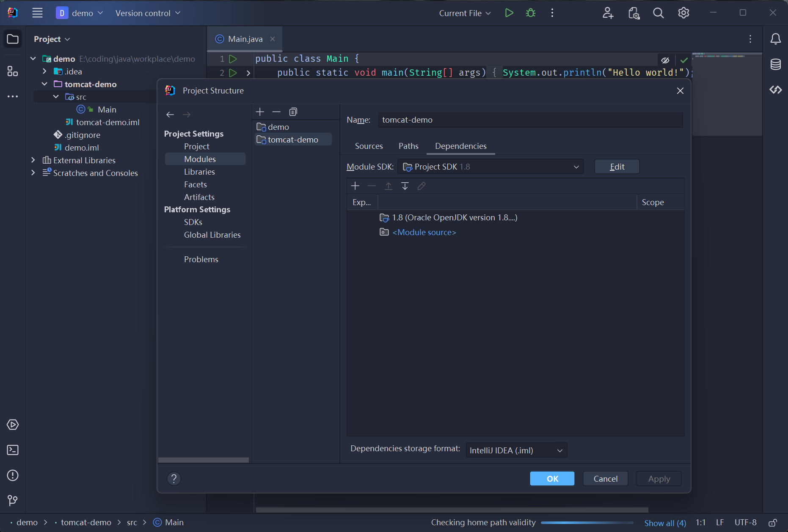Open Current File run configuration dropdown
Screen dimensions: 788x532
465,13
